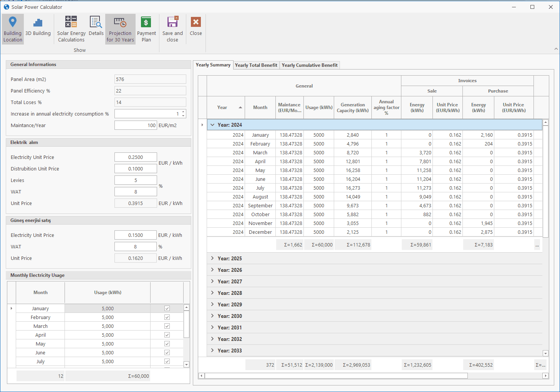This screenshot has width=560, height=392.
Task: Open Projection for 30 Years
Action: (120, 29)
